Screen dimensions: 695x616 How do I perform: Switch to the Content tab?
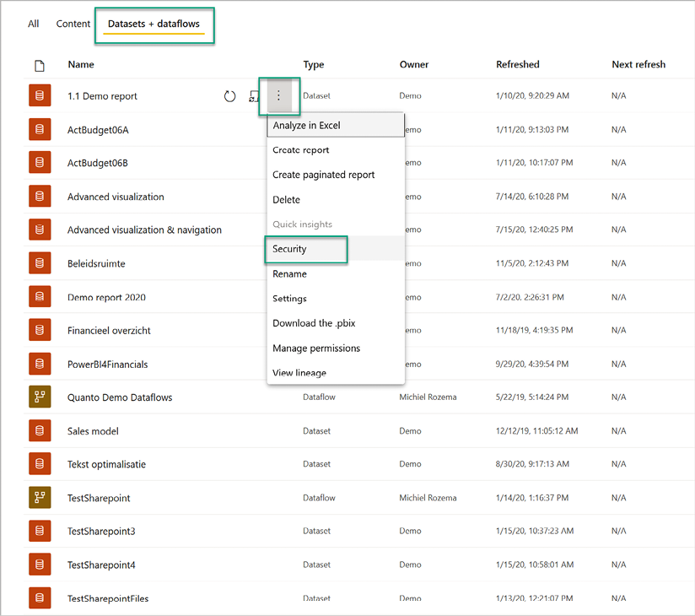[x=73, y=24]
